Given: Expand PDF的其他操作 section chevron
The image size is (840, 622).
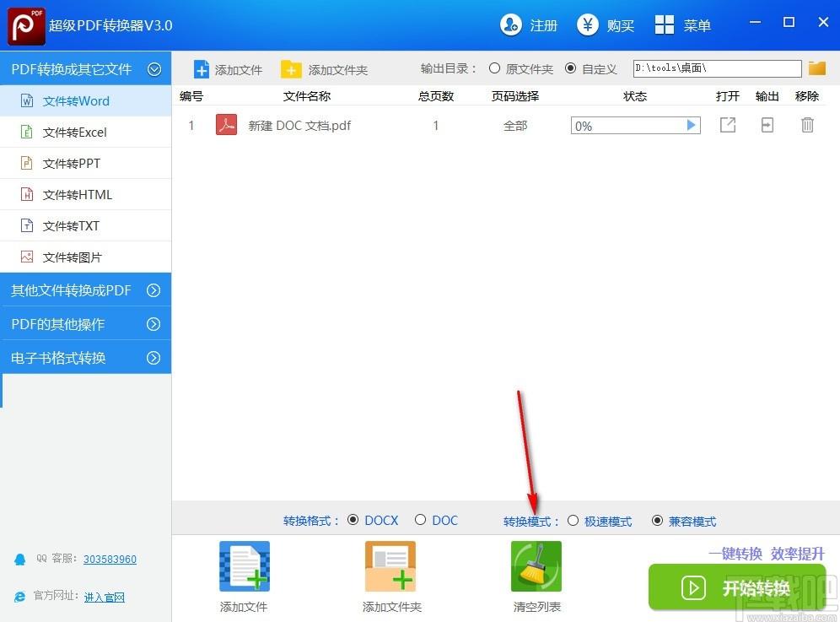Looking at the screenshot, I should coord(153,324).
